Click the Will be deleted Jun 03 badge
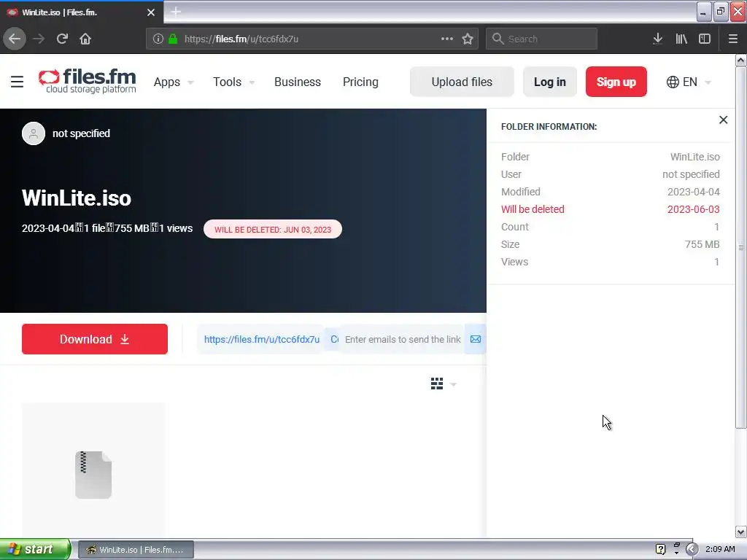The width and height of the screenshot is (747, 560). (x=273, y=229)
